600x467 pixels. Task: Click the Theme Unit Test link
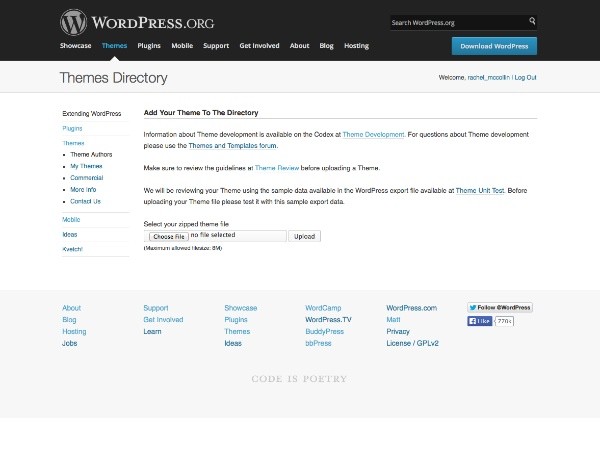[x=480, y=190]
